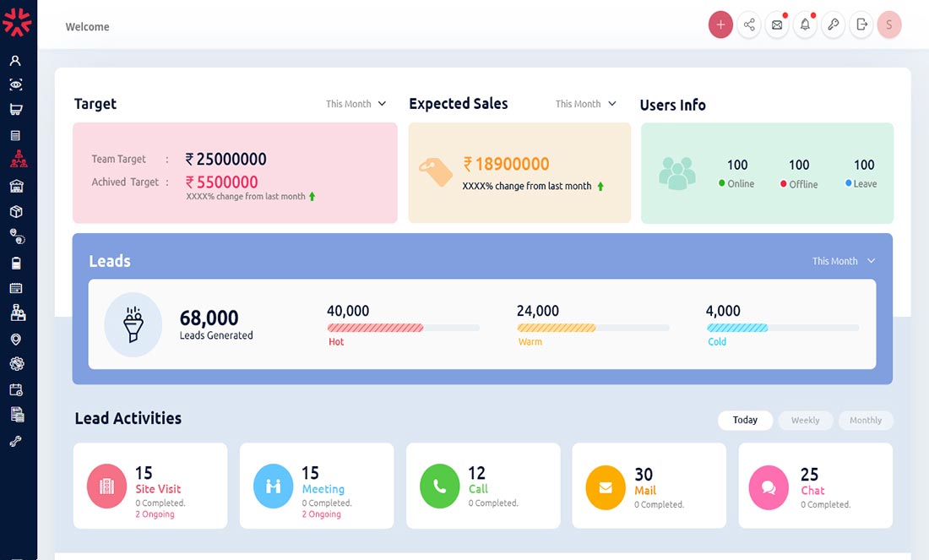Open the report documents sidebar icon
The width and height of the screenshot is (929, 560).
point(17,415)
